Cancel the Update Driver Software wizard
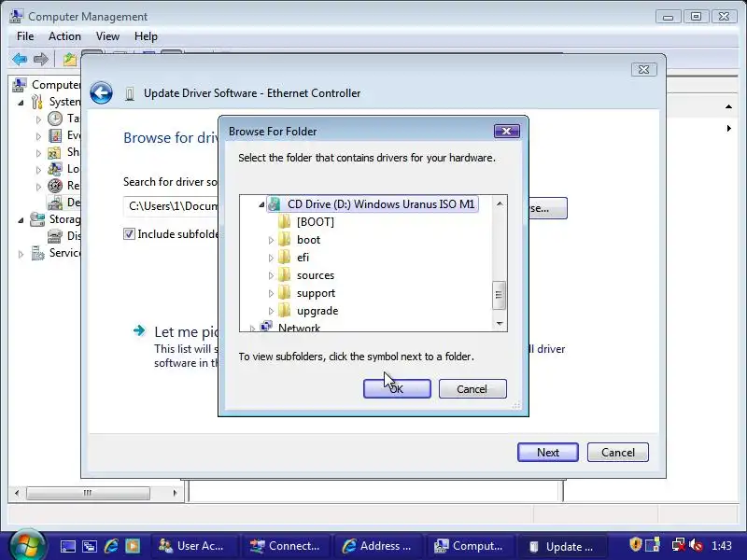747x560 pixels. click(x=618, y=452)
